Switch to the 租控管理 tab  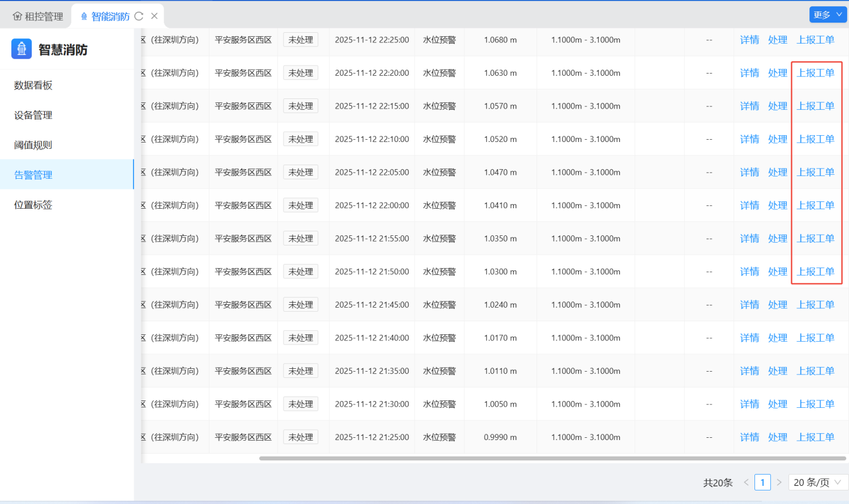click(38, 16)
